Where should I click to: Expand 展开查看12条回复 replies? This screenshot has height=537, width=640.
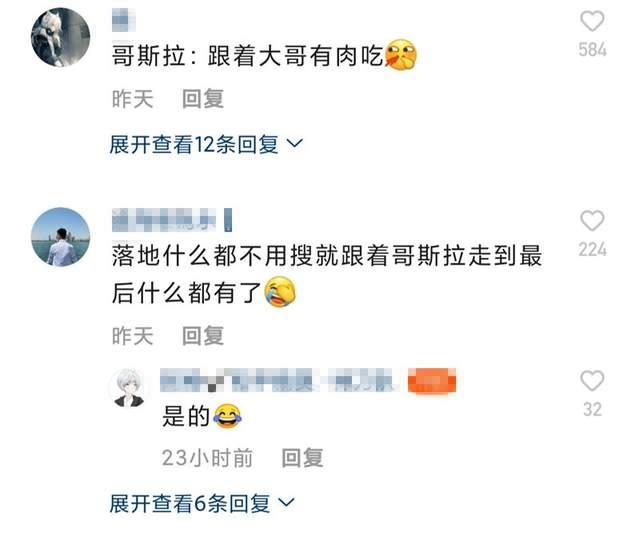point(206,144)
